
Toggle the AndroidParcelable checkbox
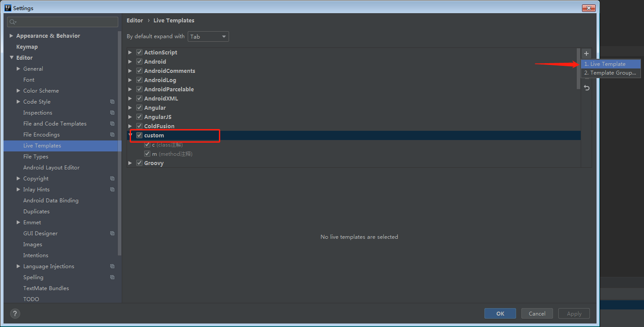point(139,89)
